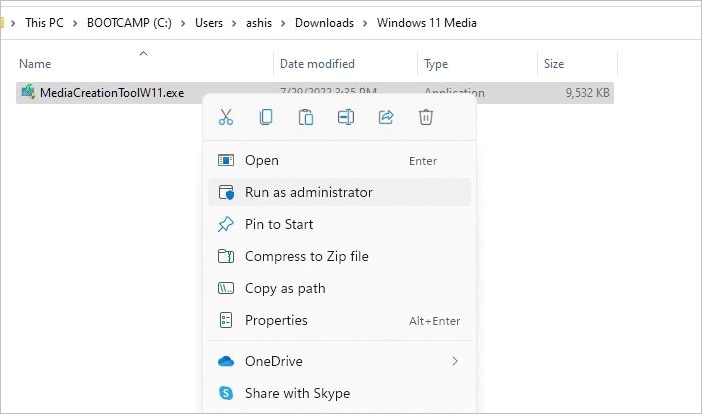Screen dimensions: 702x414
Task: Click the OneDrive cloud icon
Action: [226, 361]
